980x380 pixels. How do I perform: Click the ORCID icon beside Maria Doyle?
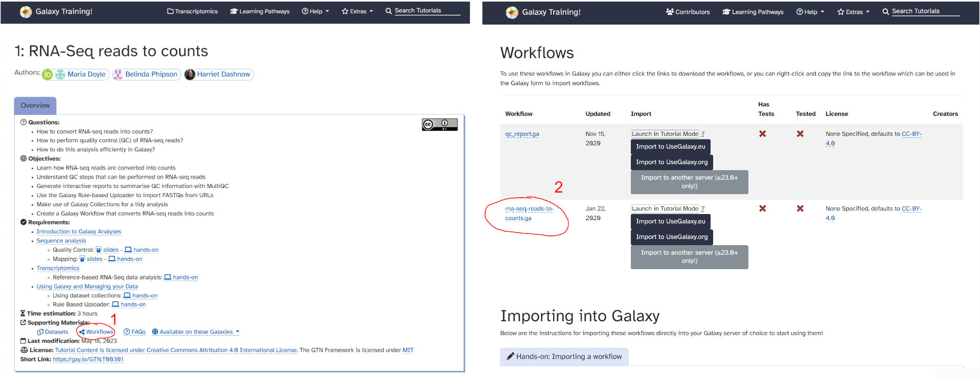[48, 75]
